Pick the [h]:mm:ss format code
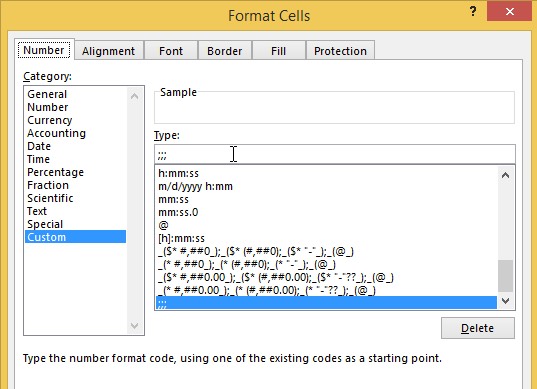This screenshot has height=389, width=537. 182,238
